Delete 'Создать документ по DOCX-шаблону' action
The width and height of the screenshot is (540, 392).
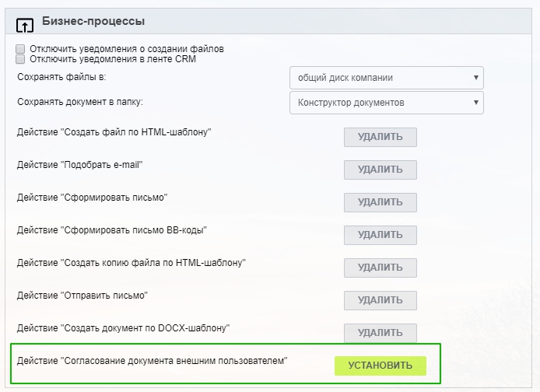coord(380,334)
